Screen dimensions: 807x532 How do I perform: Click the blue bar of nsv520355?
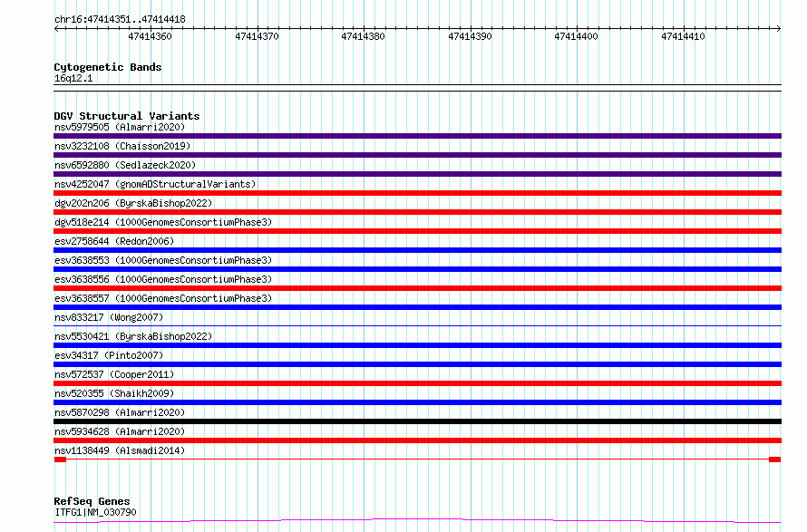[x=417, y=402]
